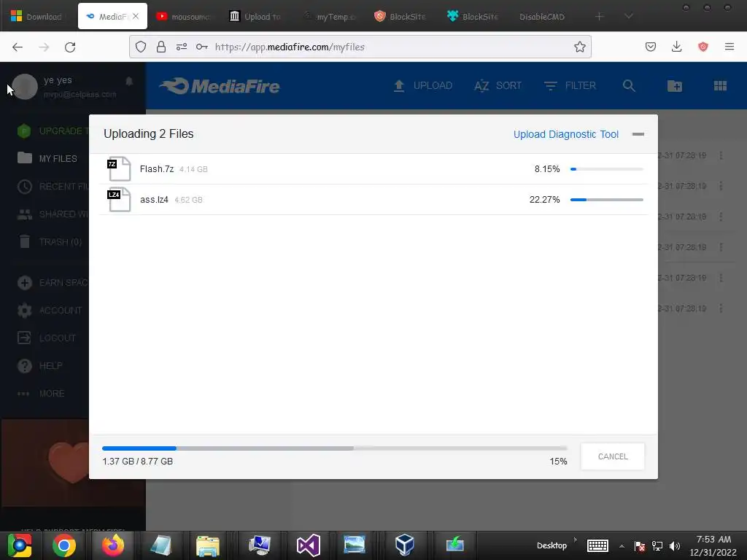Screen dimensions: 747x560
Task: Click the MediaFire logo
Action: pos(220,86)
